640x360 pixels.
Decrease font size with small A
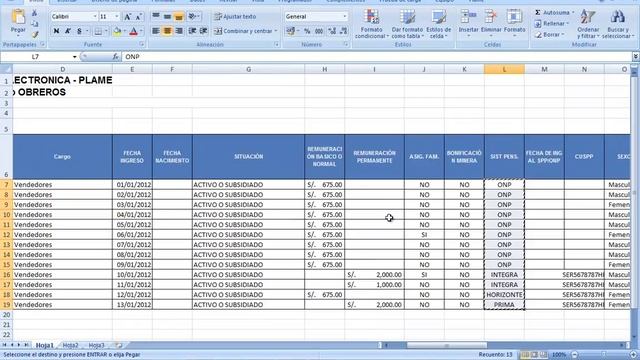[138, 17]
